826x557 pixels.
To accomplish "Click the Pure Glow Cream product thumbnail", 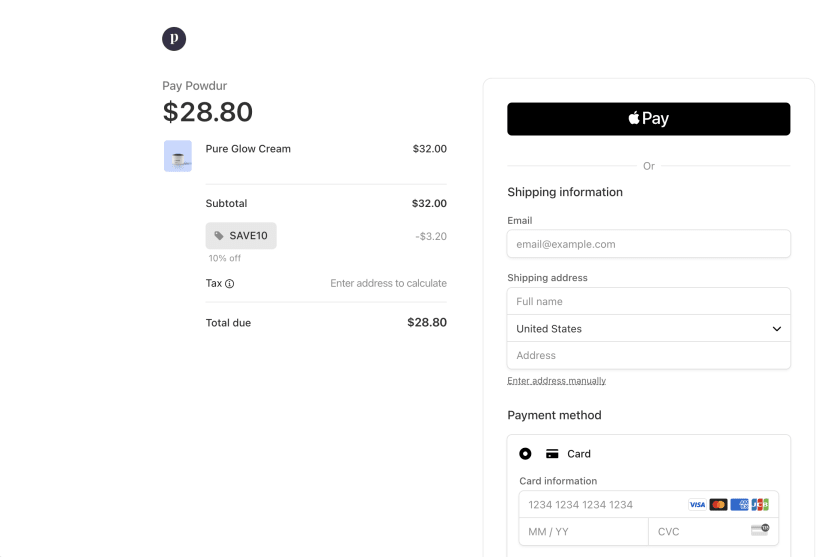I will (x=178, y=156).
